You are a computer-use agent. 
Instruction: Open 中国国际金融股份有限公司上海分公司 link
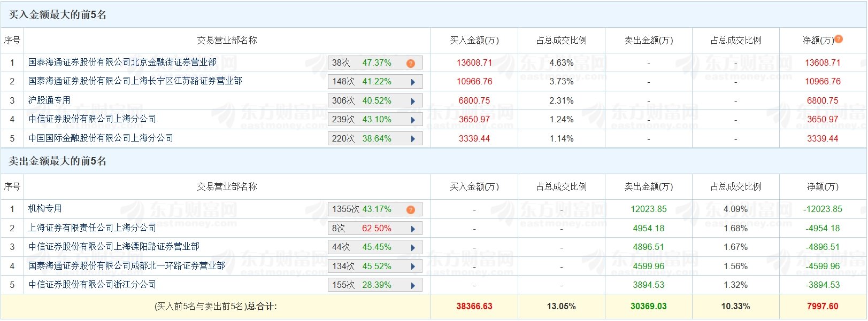point(101,138)
